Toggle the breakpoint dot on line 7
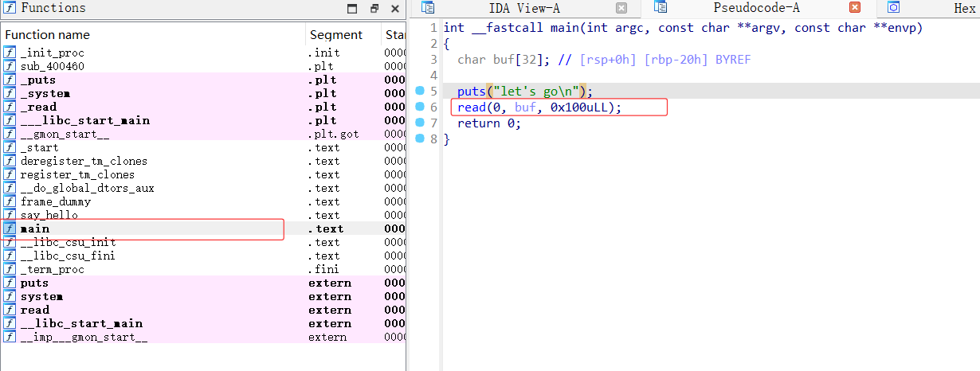The height and width of the screenshot is (371, 980). (419, 123)
